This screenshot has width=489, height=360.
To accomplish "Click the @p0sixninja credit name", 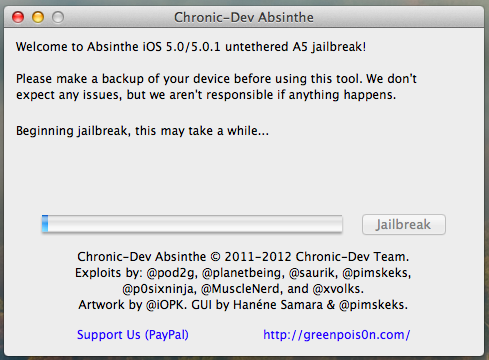I will 159,289.
